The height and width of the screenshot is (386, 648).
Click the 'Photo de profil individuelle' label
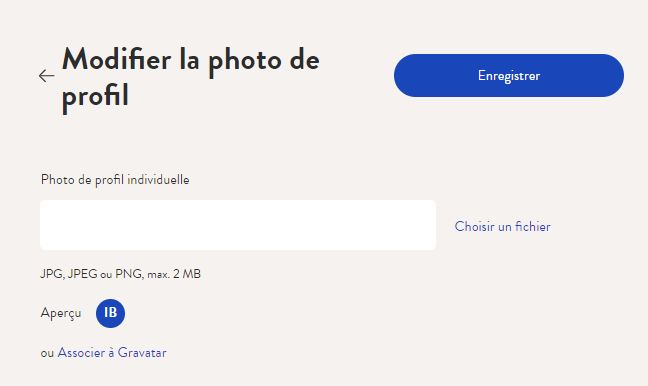click(x=115, y=180)
